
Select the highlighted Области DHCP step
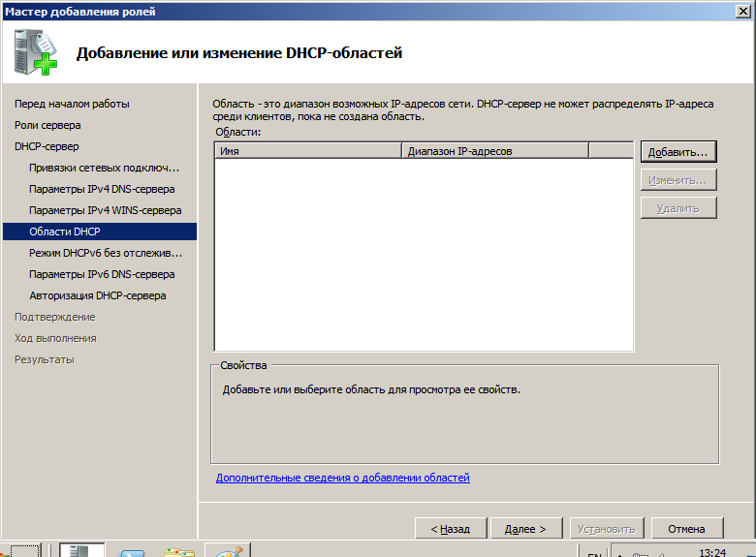click(x=100, y=232)
